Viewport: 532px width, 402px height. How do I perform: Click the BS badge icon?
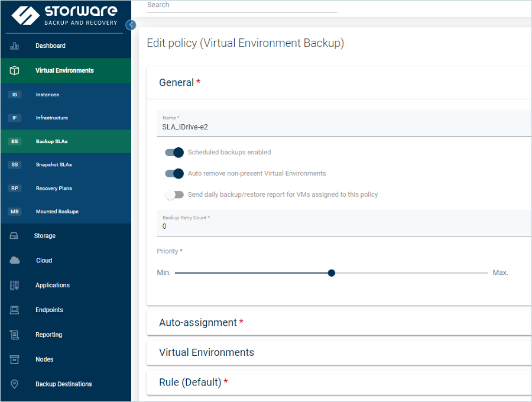tap(15, 141)
